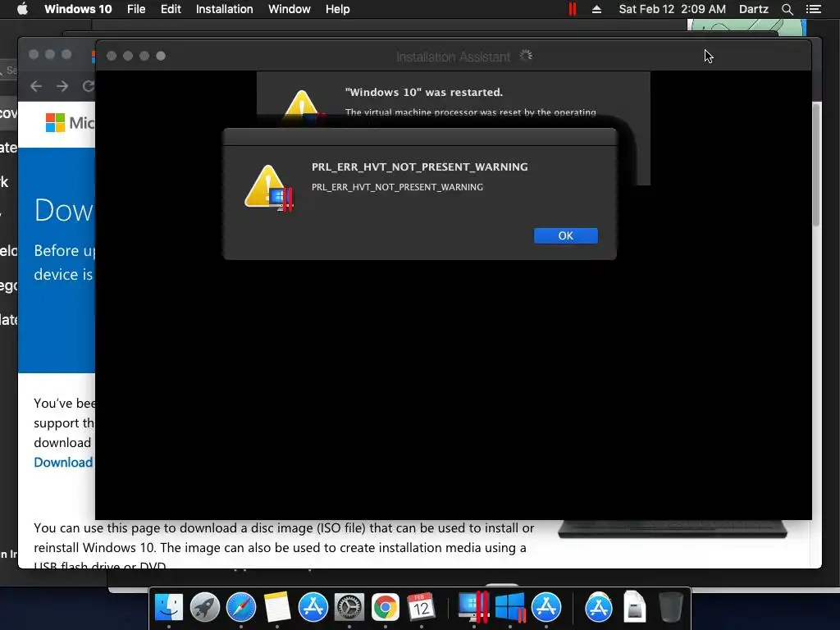Screen dimensions: 840x630
Task: Open Spotlight search magnifier
Action: pyautogui.click(x=787, y=9)
